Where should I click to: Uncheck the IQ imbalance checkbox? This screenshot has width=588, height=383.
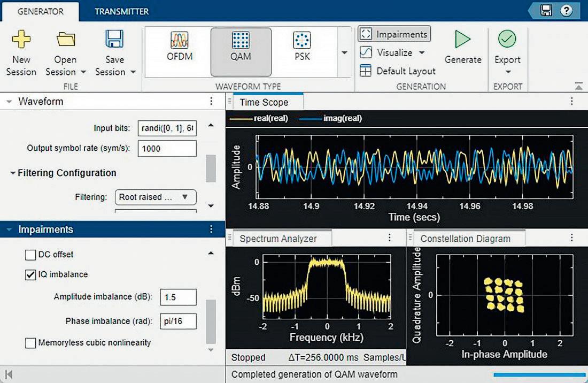coord(30,275)
